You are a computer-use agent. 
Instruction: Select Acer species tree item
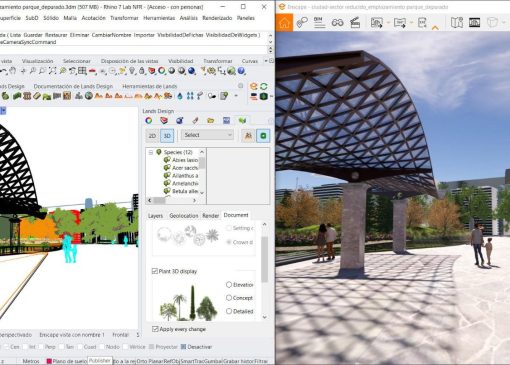coord(185,168)
